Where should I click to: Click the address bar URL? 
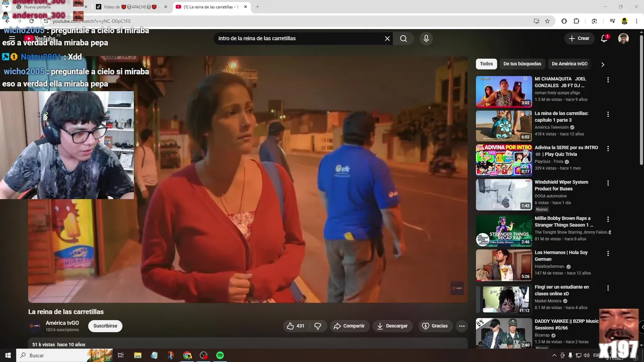[92, 21]
